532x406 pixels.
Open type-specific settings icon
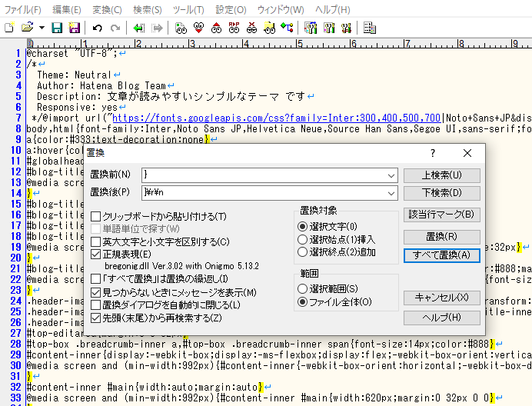click(328, 28)
